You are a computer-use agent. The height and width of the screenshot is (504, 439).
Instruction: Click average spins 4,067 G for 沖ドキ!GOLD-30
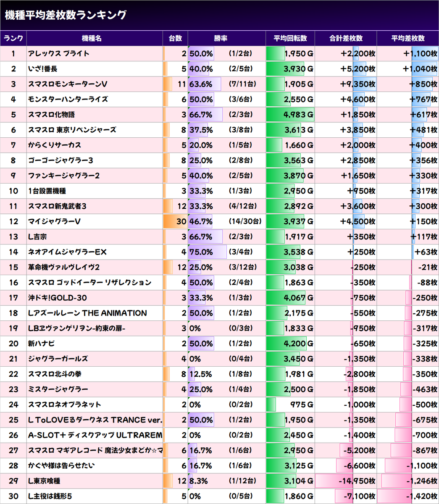(299, 298)
